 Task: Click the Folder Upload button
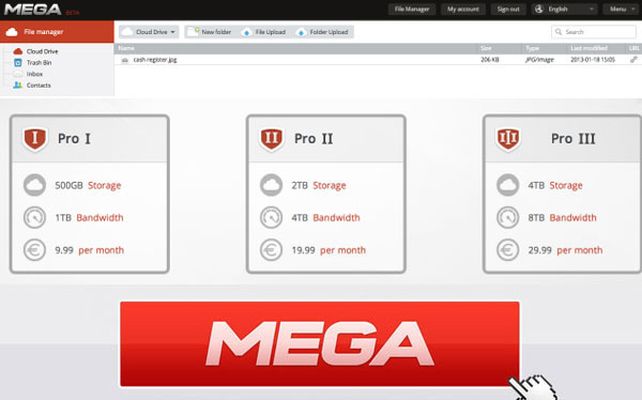coord(323,32)
